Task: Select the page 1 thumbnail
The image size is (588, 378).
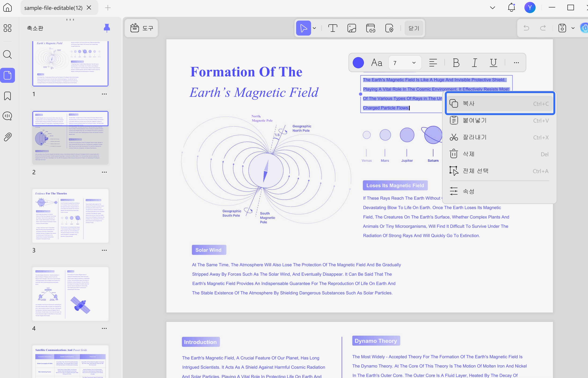Action: 70,64
